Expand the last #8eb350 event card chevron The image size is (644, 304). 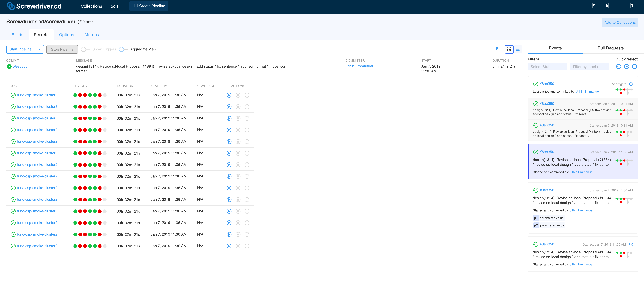coord(631,244)
